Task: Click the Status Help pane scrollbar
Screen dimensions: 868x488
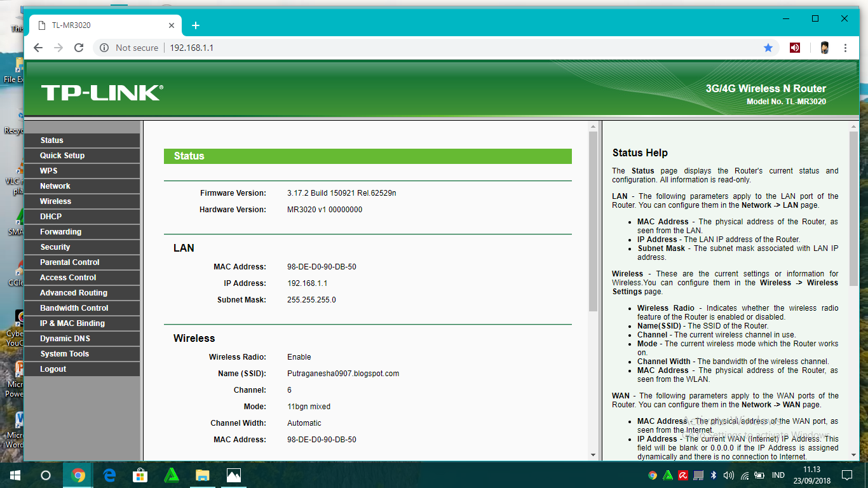Action: (x=853, y=208)
